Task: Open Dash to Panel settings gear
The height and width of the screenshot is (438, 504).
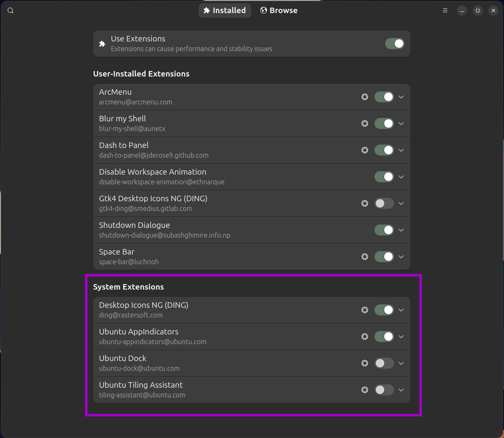Action: [364, 150]
